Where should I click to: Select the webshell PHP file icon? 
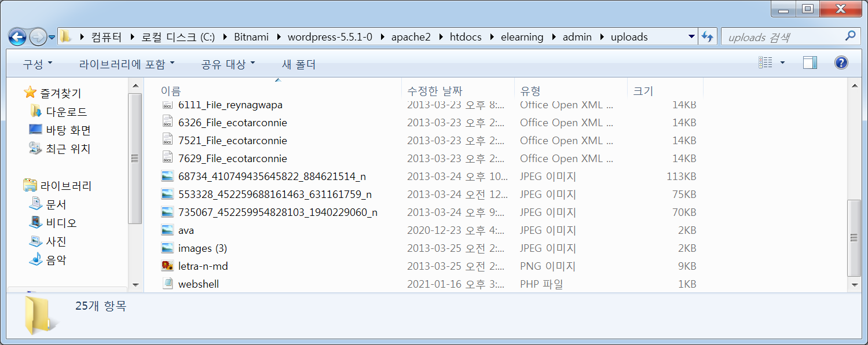(x=167, y=284)
